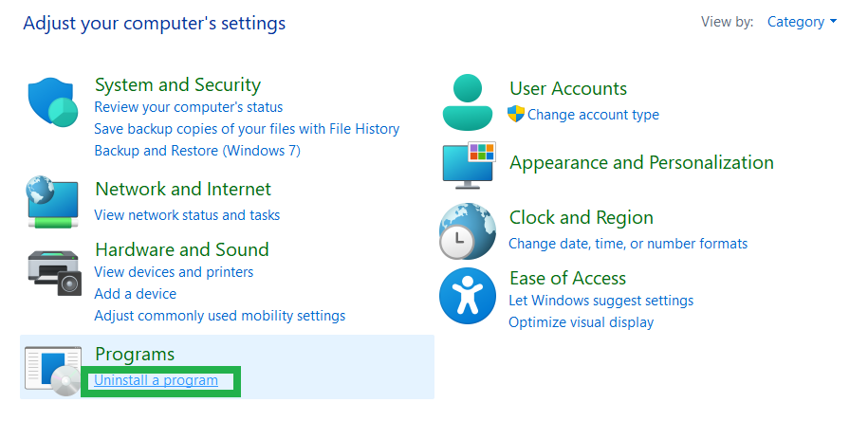Click the Appearance and Personalization monitor icon
868x421 pixels.
pyautogui.click(x=469, y=165)
